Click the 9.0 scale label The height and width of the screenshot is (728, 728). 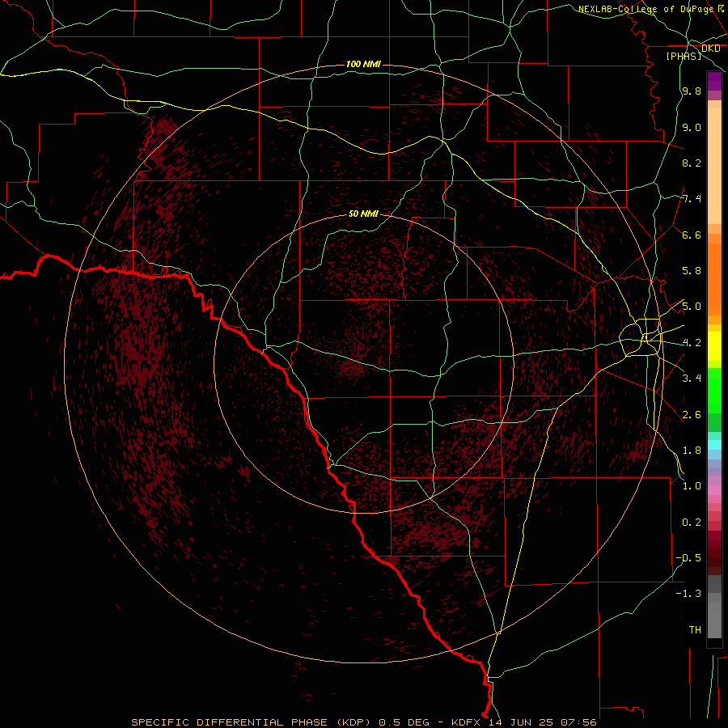tap(692, 127)
